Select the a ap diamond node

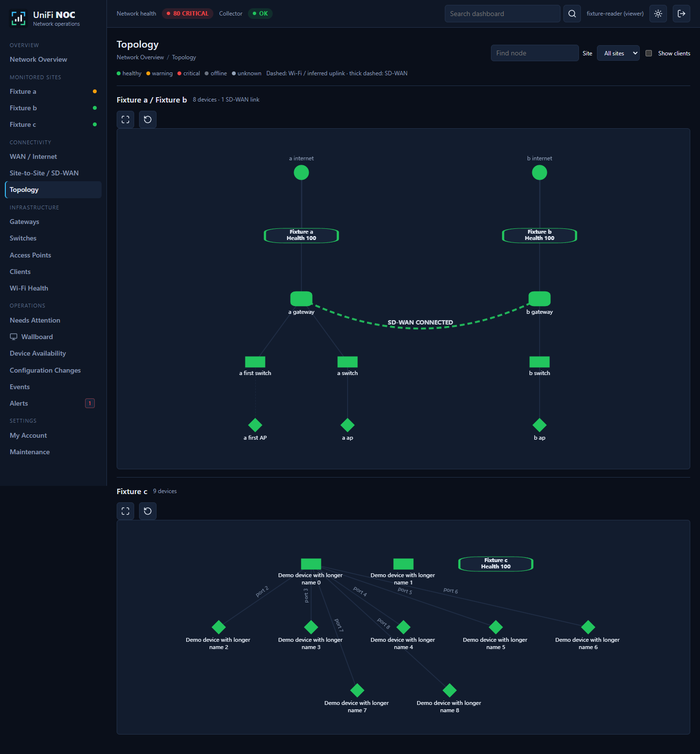pyautogui.click(x=348, y=425)
